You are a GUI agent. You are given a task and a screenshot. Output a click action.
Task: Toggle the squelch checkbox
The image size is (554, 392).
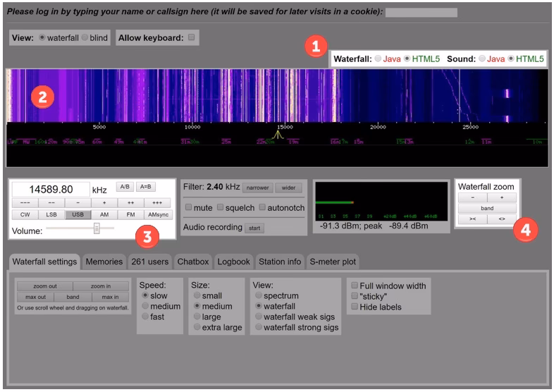point(220,207)
